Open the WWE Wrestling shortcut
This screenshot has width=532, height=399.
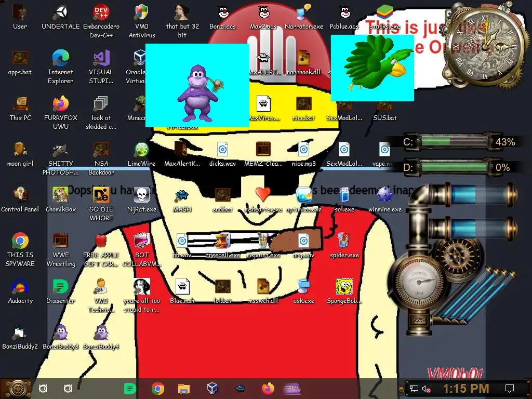(x=61, y=249)
